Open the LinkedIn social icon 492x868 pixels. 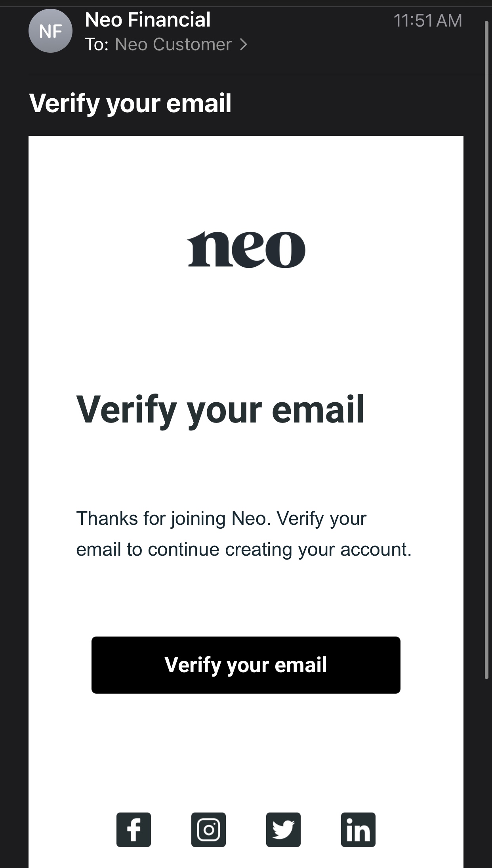[x=358, y=830]
